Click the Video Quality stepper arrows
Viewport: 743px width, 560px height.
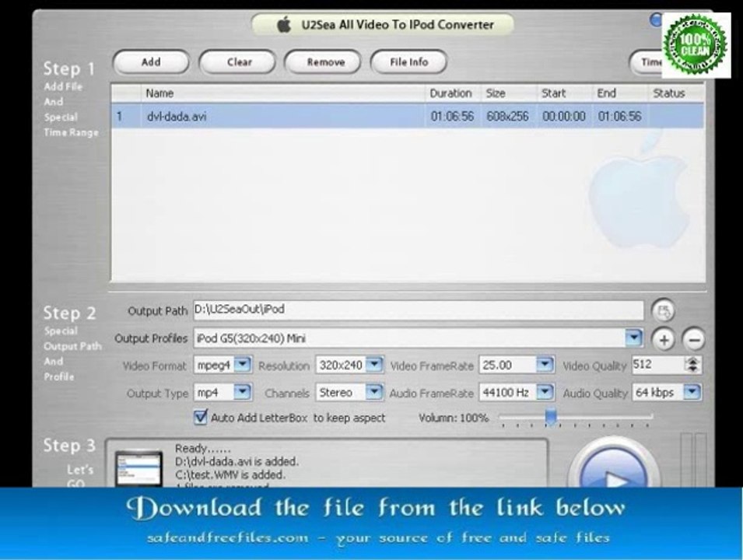692,365
